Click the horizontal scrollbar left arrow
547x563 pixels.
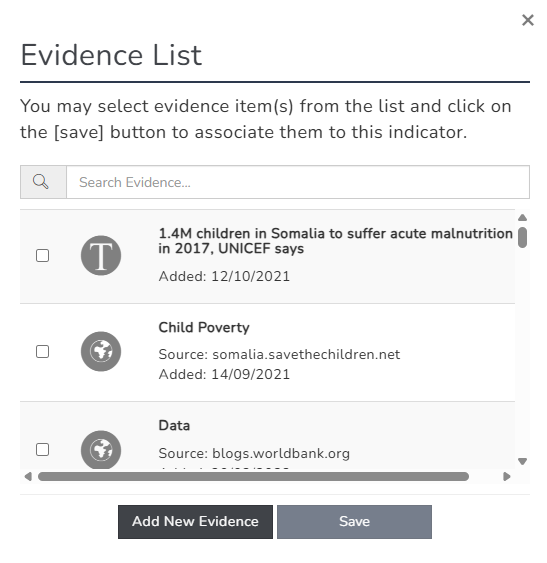point(28,477)
